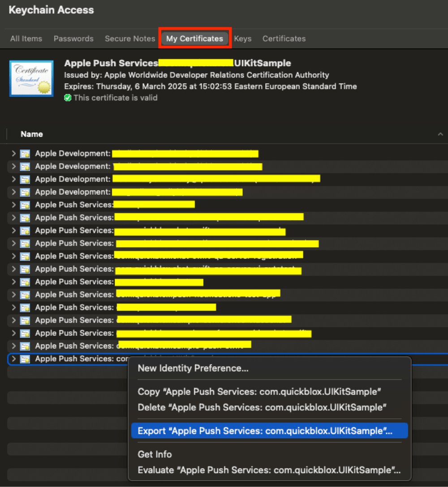Select the first "Apple Development:" row text
The image size is (448, 487).
[73, 154]
